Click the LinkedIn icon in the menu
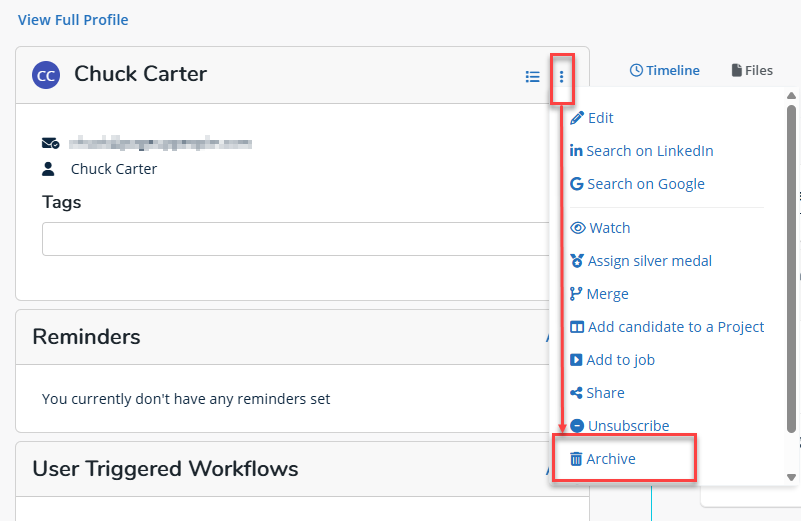Viewport: 801px width, 521px height. tap(576, 151)
